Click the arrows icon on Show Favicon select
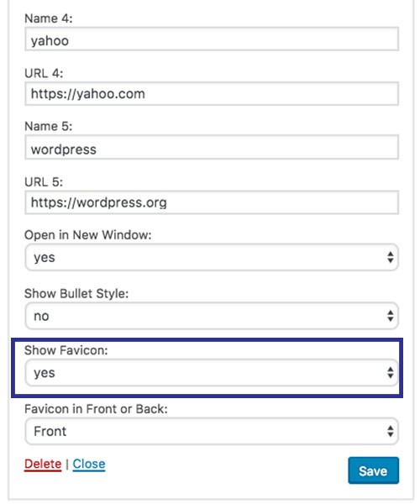 pyautogui.click(x=390, y=372)
